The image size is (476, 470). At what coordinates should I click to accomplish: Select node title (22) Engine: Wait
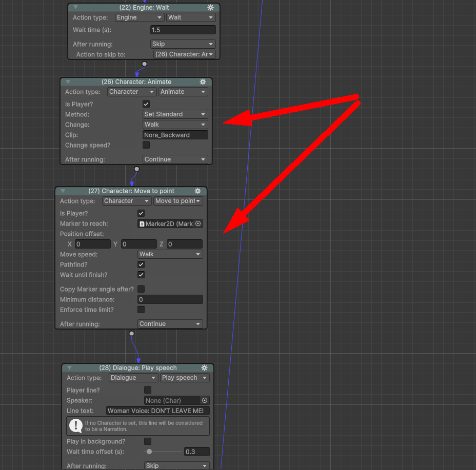click(x=144, y=8)
